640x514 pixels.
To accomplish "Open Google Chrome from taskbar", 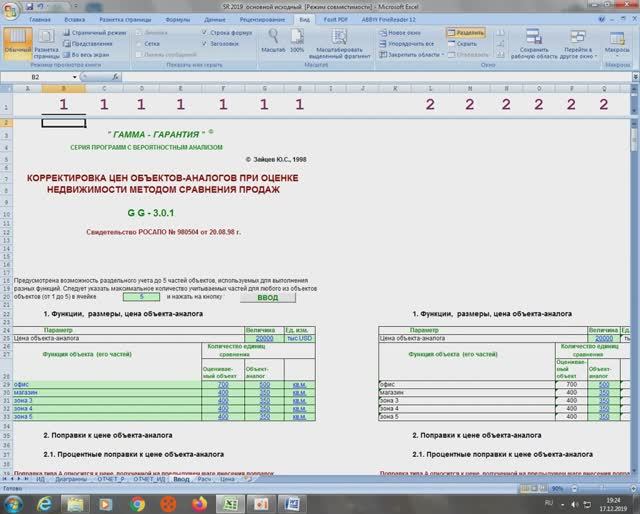I will [138, 504].
